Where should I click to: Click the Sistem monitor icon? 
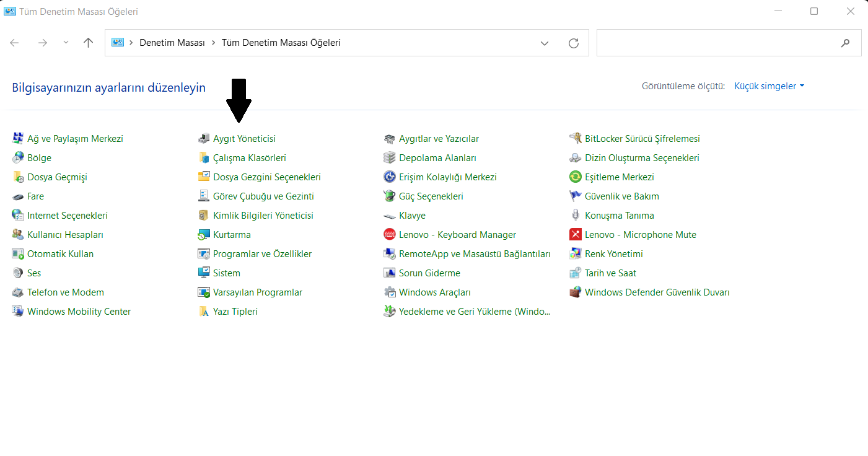203,273
